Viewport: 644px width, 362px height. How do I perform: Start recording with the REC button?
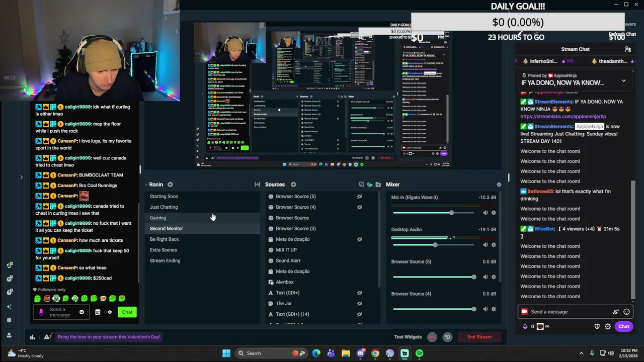(x=432, y=337)
